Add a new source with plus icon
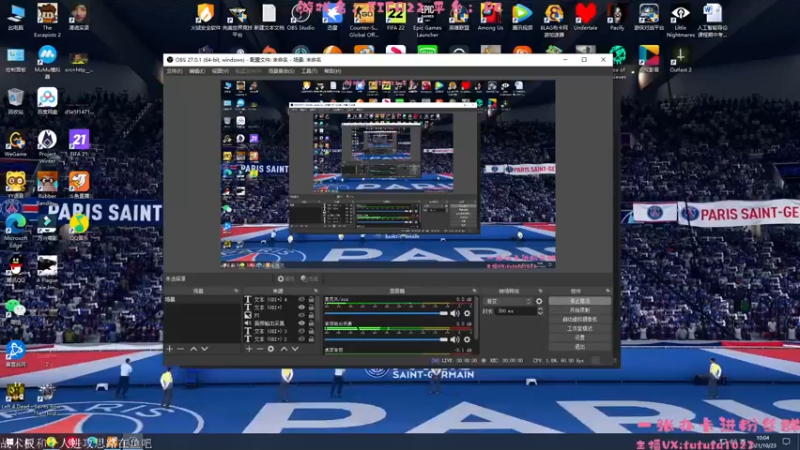The image size is (800, 450). [249, 349]
